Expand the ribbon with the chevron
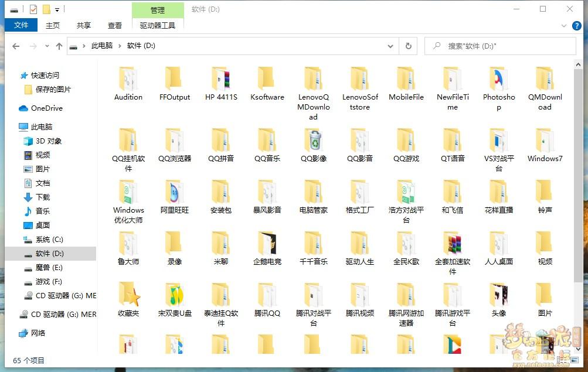588x372 pixels. click(563, 26)
